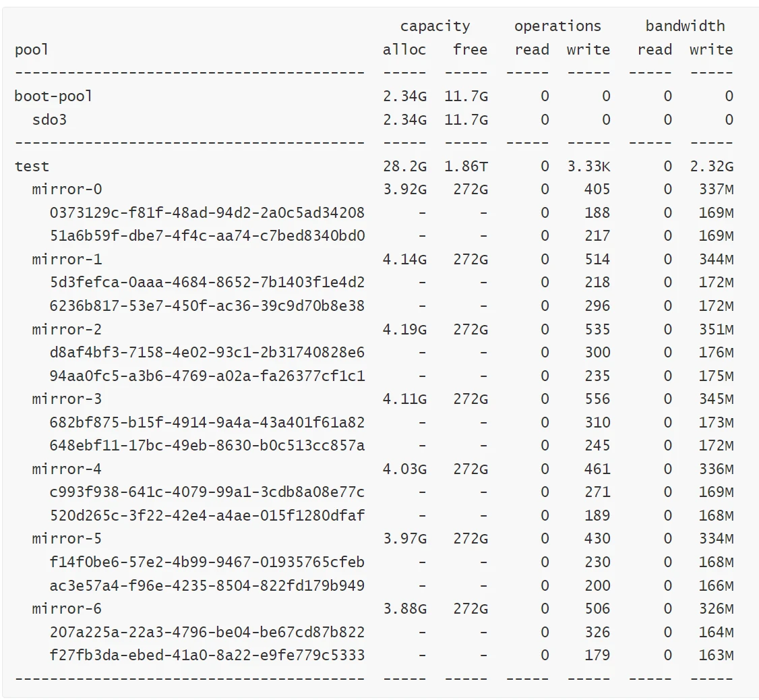Select the mirror-2 vdev label

(x=67, y=330)
